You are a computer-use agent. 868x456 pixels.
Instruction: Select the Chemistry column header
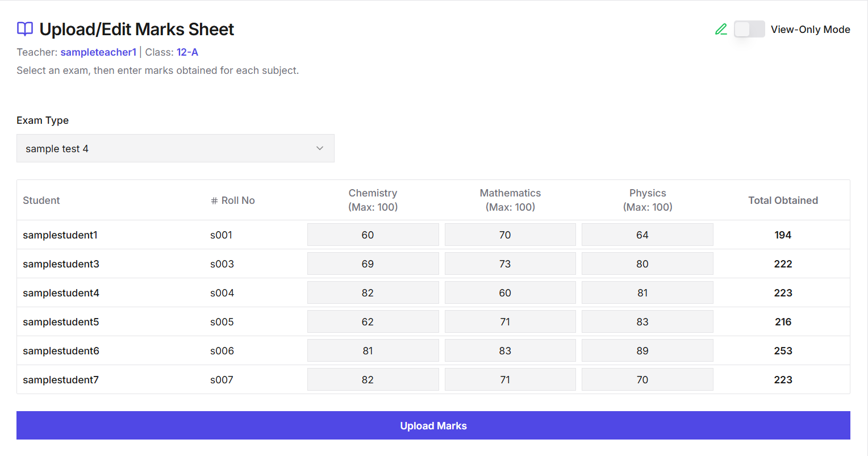click(x=373, y=200)
